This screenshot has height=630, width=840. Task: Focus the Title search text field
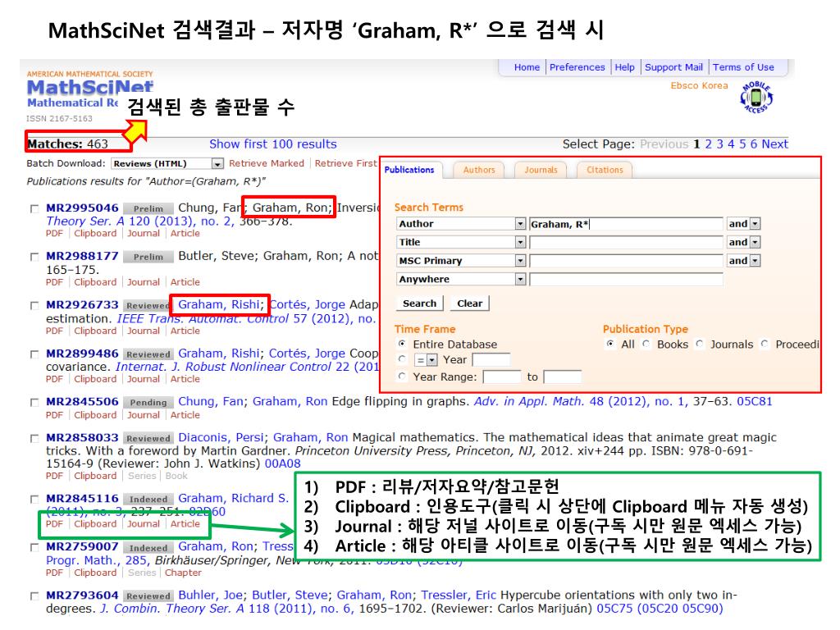point(626,242)
